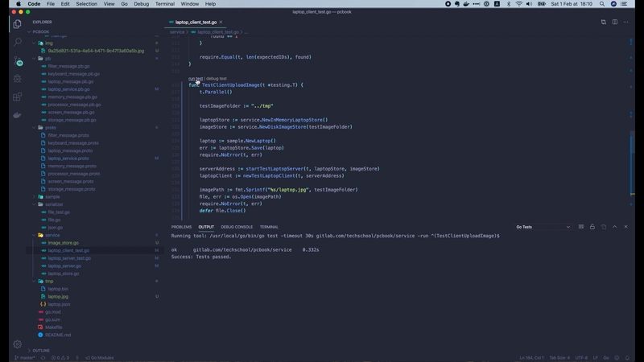Viewport: 644px width, 362px height.
Task: Click Bluetooth icon in macOS menu bar
Action: click(x=509, y=4)
